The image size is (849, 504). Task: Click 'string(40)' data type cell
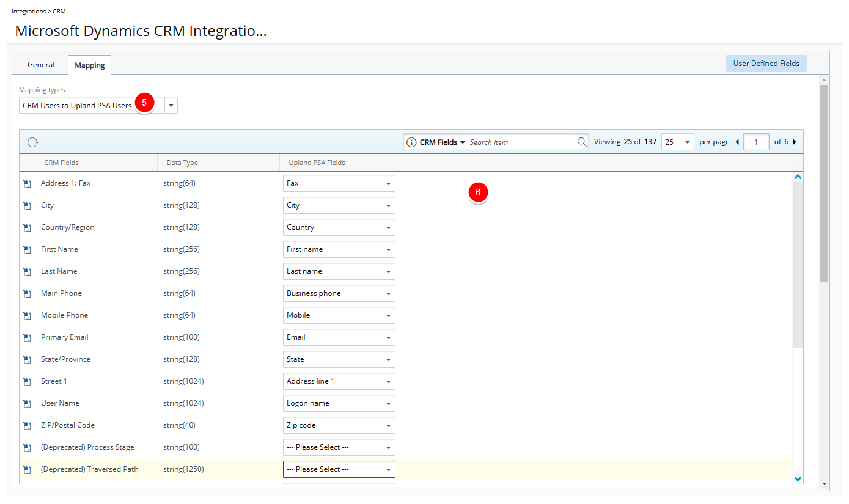click(179, 425)
